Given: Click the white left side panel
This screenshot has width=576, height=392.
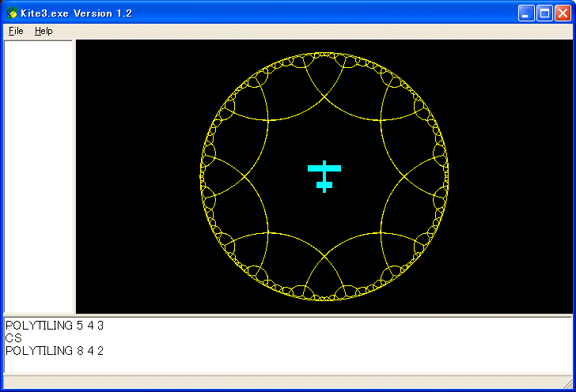Looking at the screenshot, I should (x=38, y=176).
